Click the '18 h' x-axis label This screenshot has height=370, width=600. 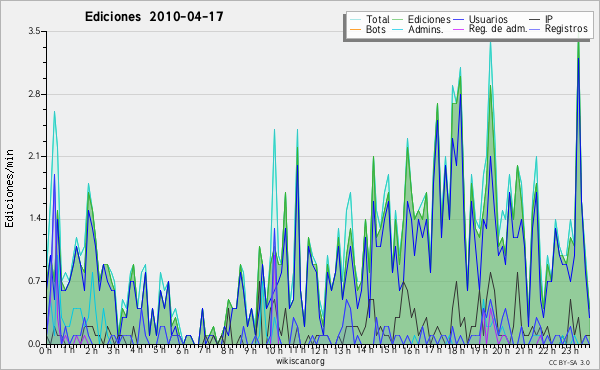point(456,351)
